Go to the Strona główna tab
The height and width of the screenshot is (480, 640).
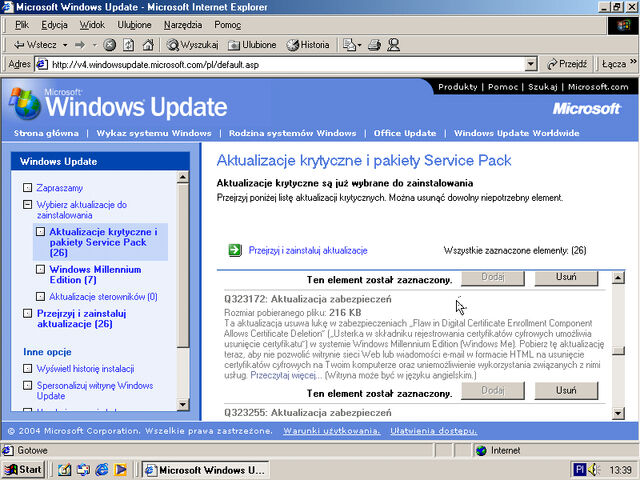[x=46, y=133]
